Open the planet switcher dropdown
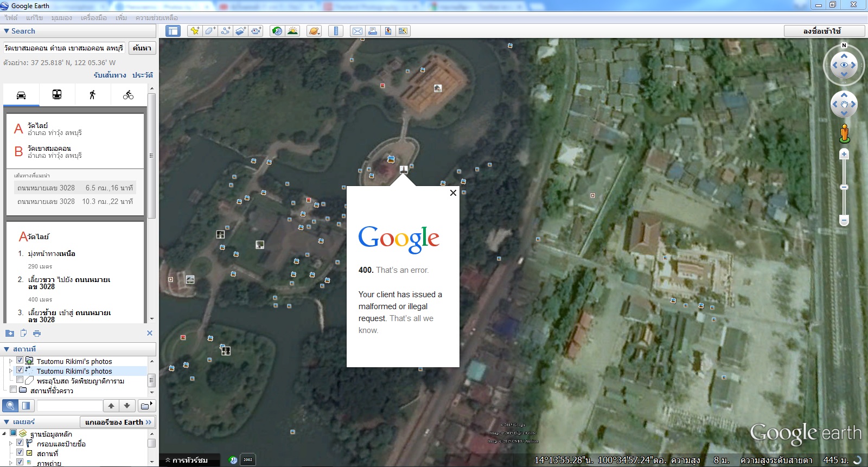The height and width of the screenshot is (467, 868). (314, 31)
